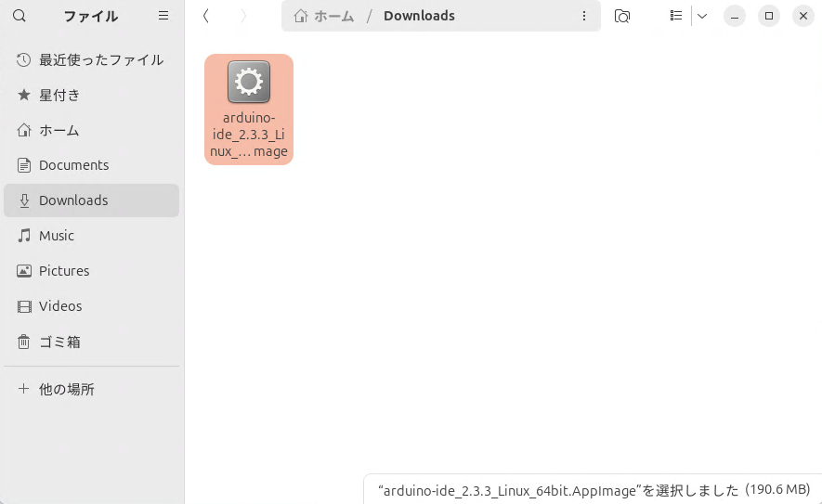Select the arduino-ide AppImage gear icon
This screenshot has width=822, height=504.
click(x=249, y=82)
